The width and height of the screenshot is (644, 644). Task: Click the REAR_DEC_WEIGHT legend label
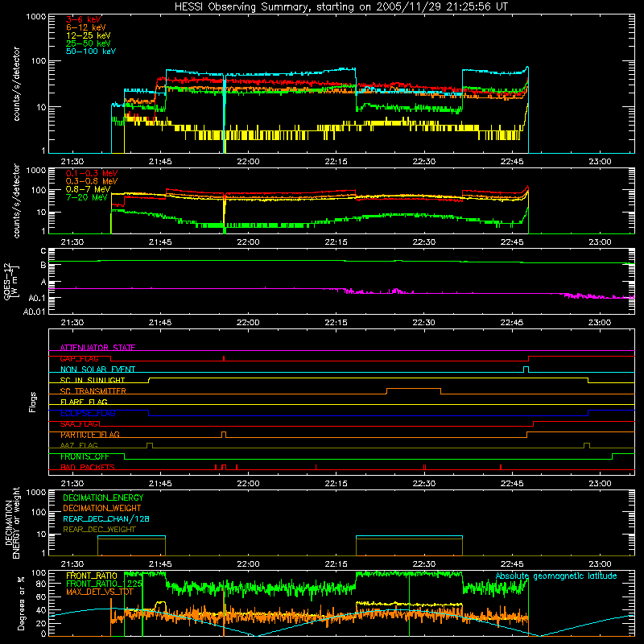pyautogui.click(x=99, y=530)
